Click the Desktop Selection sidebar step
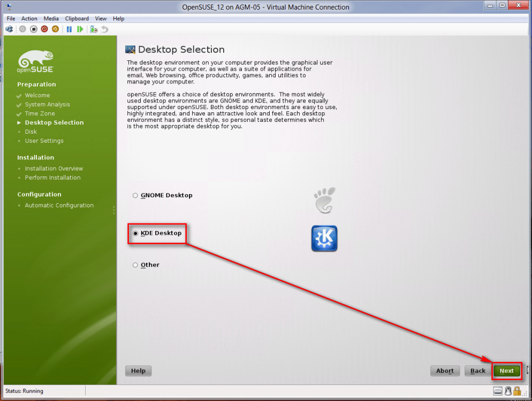 coord(54,123)
